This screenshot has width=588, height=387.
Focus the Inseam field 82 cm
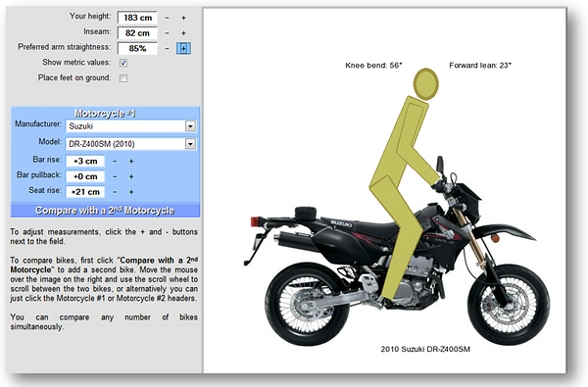pyautogui.click(x=137, y=33)
